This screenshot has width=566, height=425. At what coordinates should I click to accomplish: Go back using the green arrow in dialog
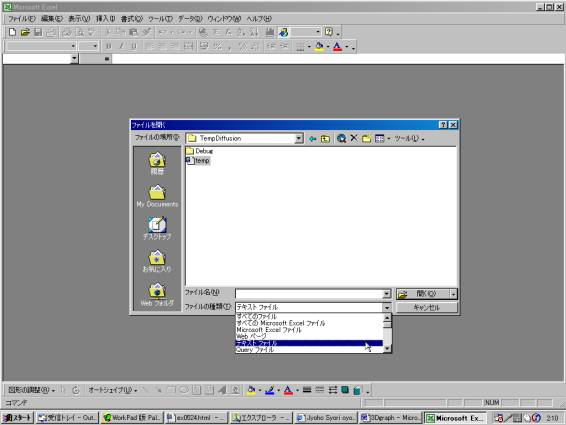tap(312, 139)
